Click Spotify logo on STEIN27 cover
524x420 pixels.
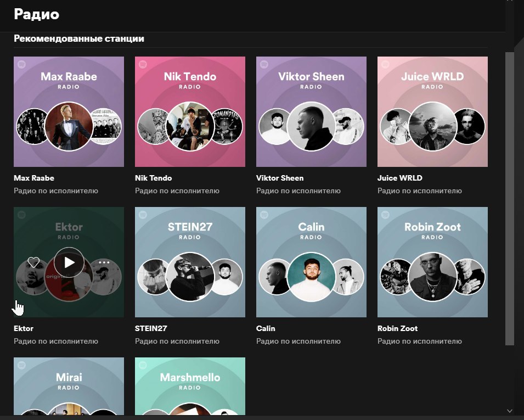point(143,214)
